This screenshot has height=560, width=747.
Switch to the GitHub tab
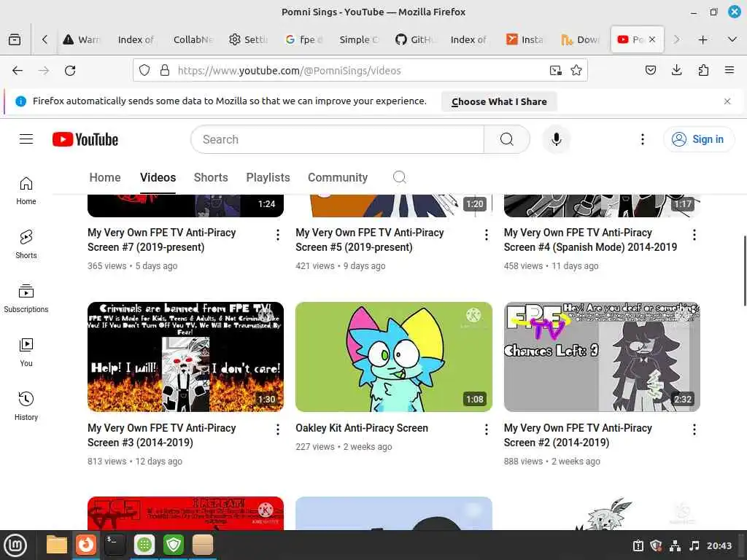pyautogui.click(x=414, y=39)
